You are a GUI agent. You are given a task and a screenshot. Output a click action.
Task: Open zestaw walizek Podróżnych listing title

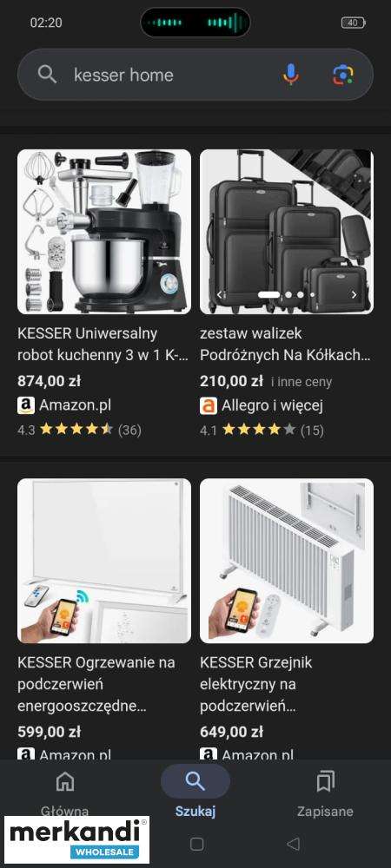pyautogui.click(x=285, y=345)
